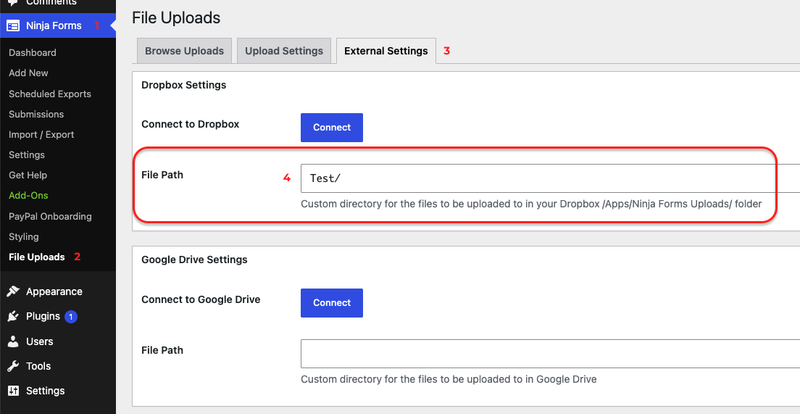The height and width of the screenshot is (414, 800).
Task: Open the Get Help page
Action: 28,175
